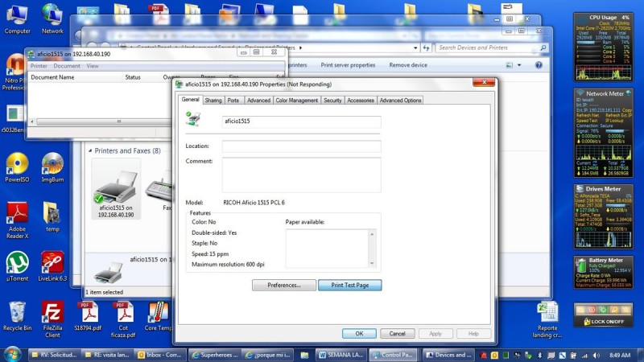644x362 pixels.
Task: Launch FileZilla Client shortcut
Action: [52, 319]
